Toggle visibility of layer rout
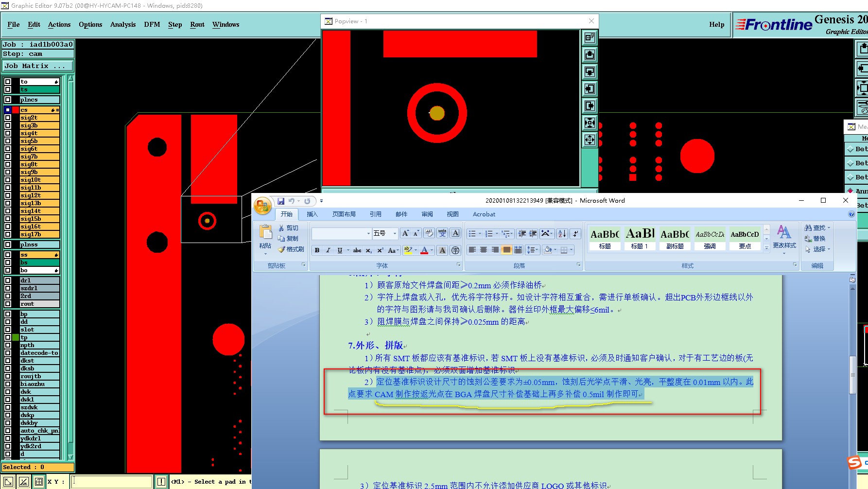 tap(8, 304)
